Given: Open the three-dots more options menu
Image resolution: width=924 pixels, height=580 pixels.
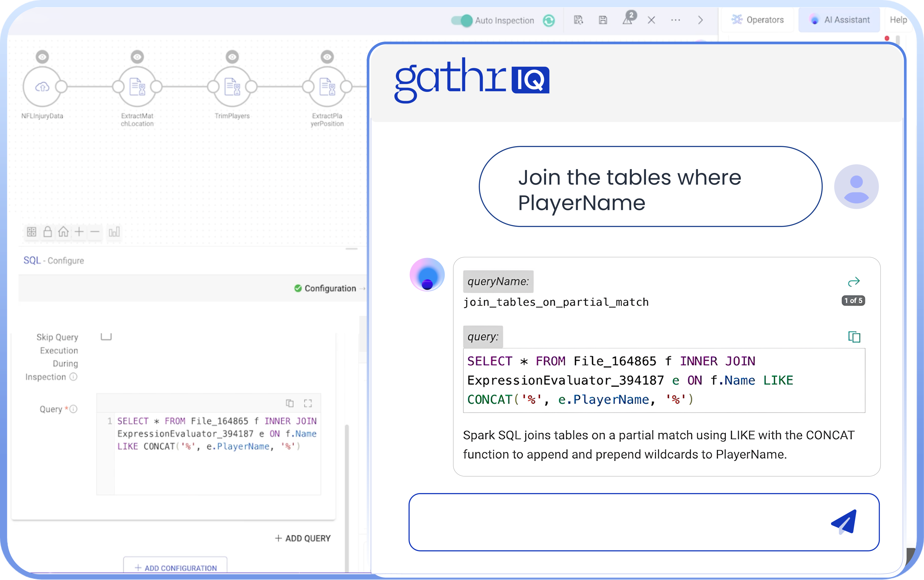Looking at the screenshot, I should [x=676, y=20].
